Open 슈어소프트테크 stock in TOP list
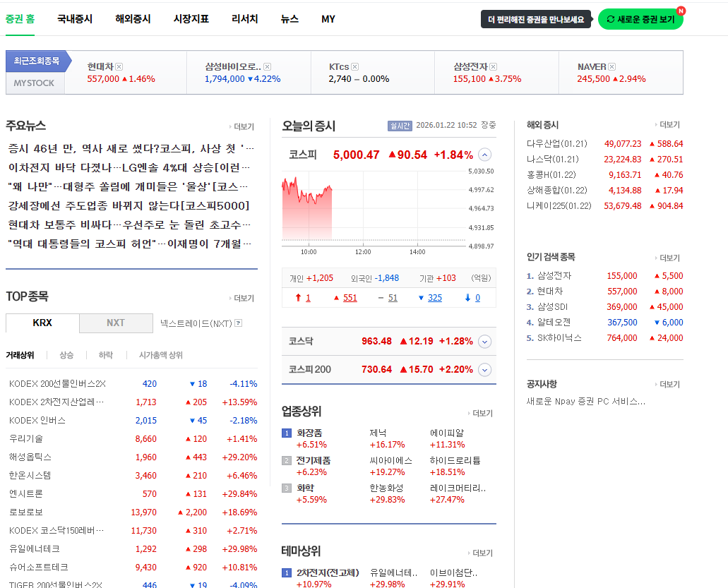728x588 pixels. (x=39, y=567)
